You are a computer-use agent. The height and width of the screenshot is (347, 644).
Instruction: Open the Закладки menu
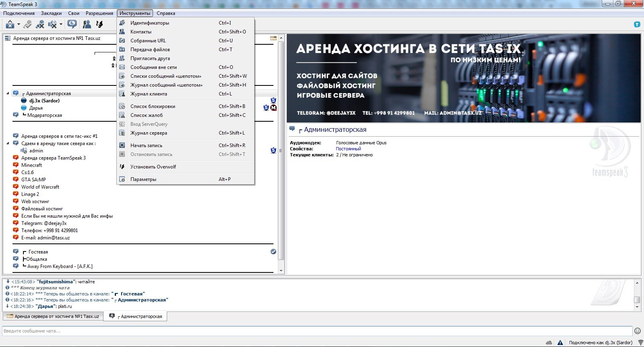pos(51,13)
